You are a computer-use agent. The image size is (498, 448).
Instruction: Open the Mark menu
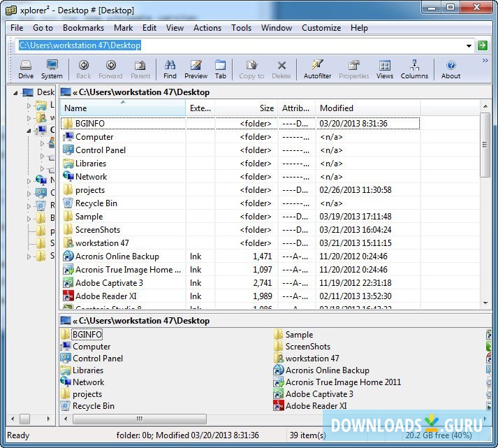(123, 28)
